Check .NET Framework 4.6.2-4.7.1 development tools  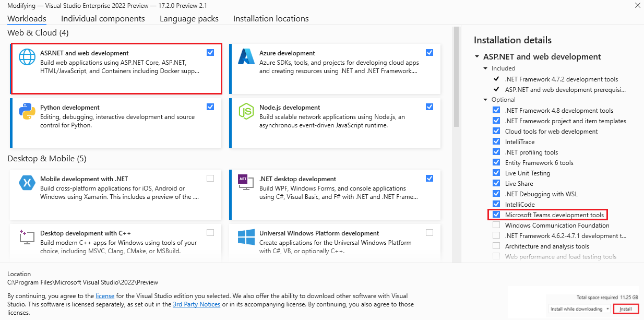[x=496, y=235]
